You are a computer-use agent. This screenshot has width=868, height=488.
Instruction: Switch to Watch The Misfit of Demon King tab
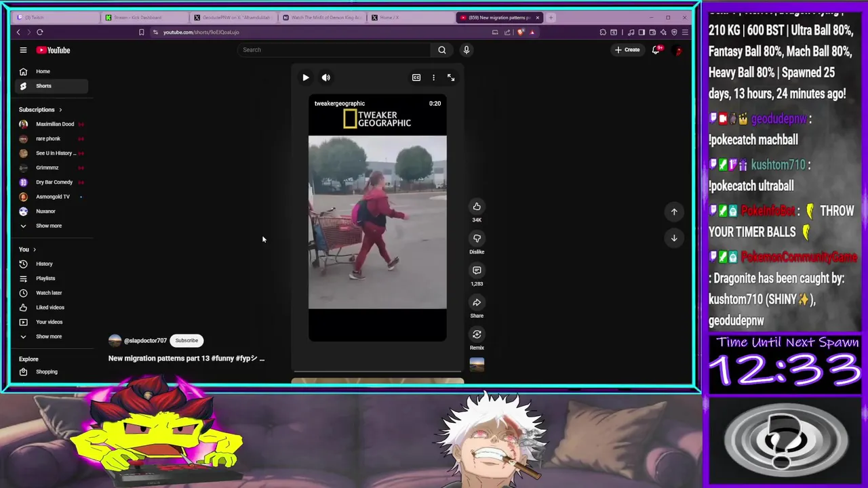point(322,18)
